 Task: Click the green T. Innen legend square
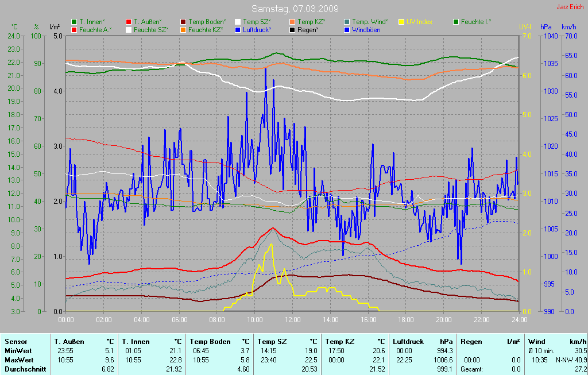point(74,22)
